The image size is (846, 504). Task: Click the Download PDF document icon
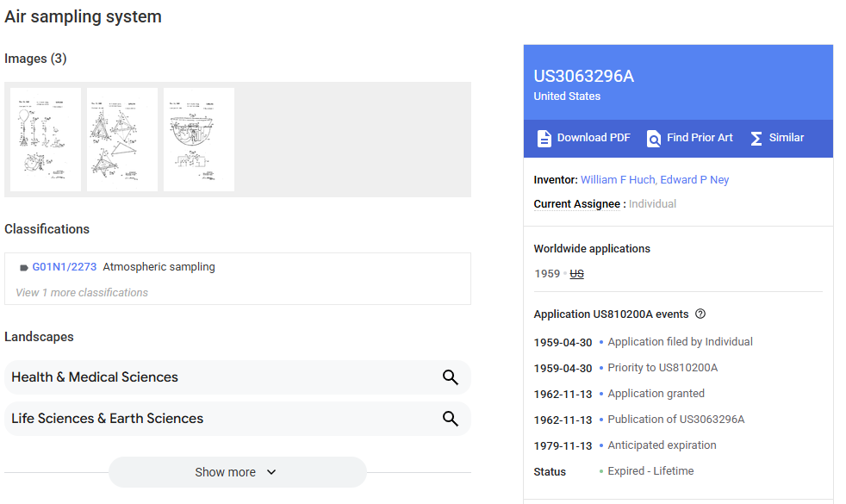[544, 139]
